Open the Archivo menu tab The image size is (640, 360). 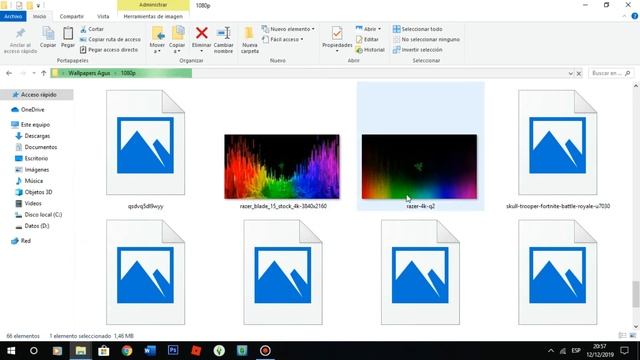(x=13, y=16)
